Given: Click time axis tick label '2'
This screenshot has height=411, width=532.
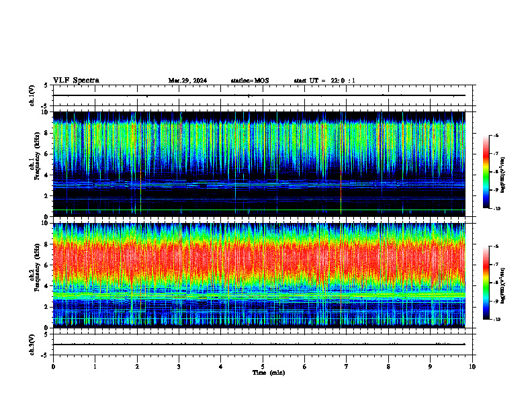Looking at the screenshot, I should point(137,367).
